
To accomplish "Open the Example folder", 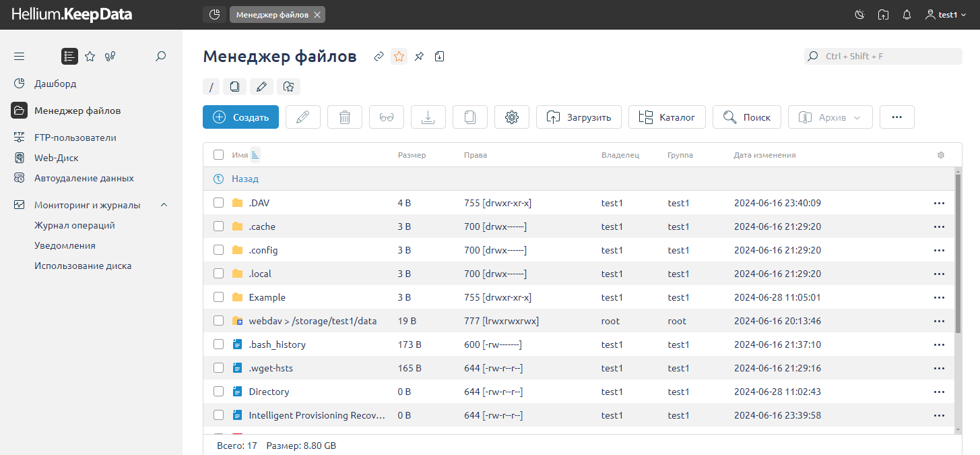I will 267,297.
